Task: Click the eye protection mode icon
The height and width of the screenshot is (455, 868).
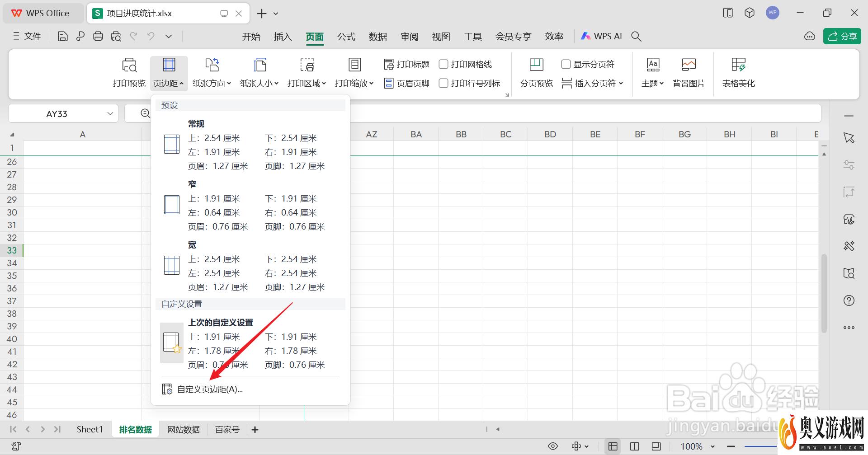Action: (x=552, y=446)
